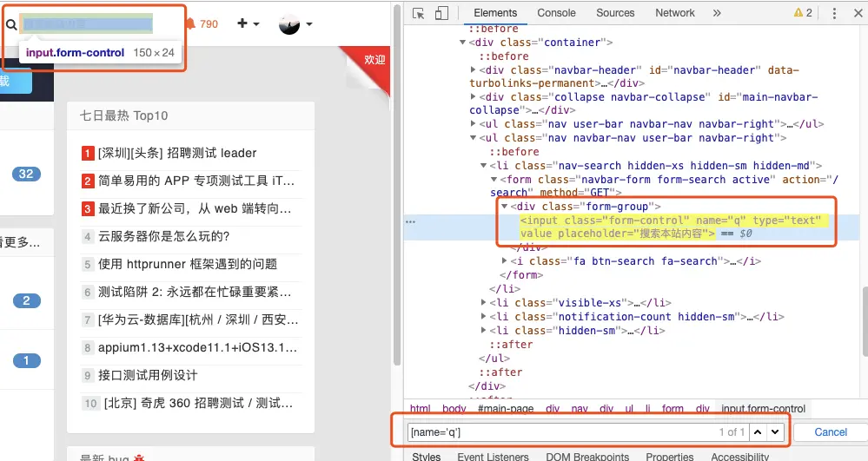The image size is (868, 461).
Task: Focus the site search input box
Action: (87, 23)
